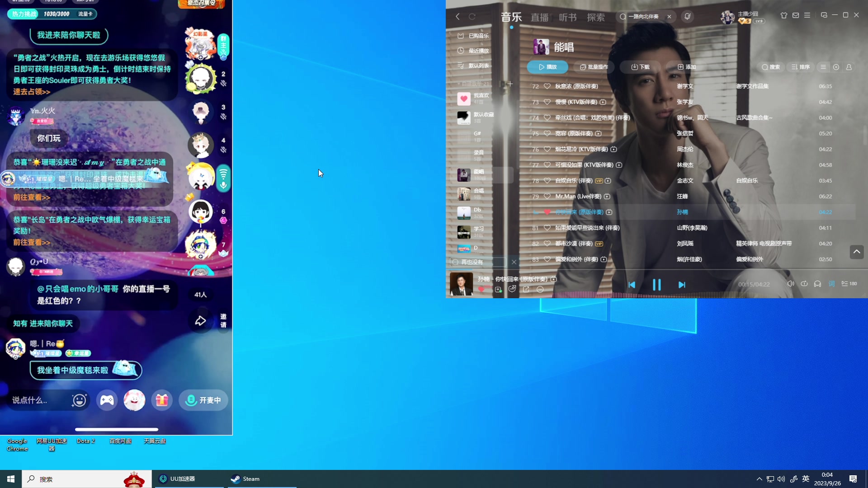This screenshot has height=488, width=868.
Task: Skip to the next track
Action: click(x=682, y=285)
